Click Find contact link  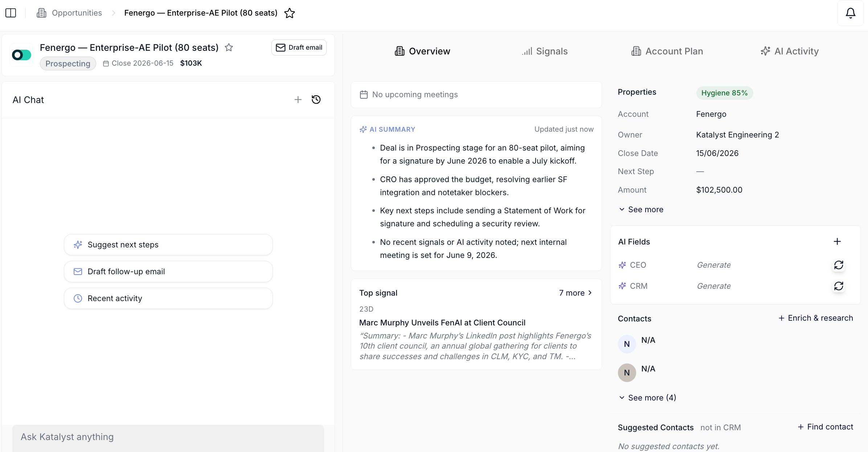coord(826,427)
